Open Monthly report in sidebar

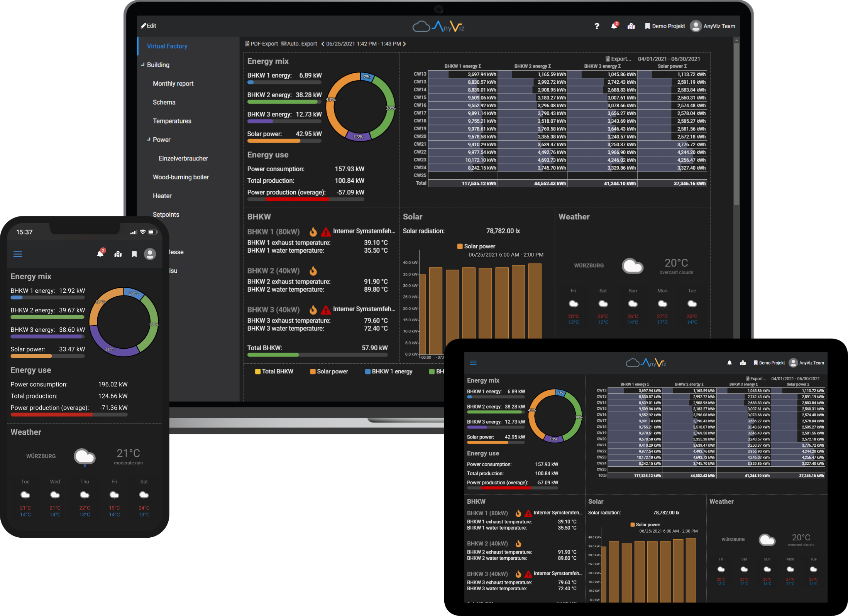coord(173,84)
